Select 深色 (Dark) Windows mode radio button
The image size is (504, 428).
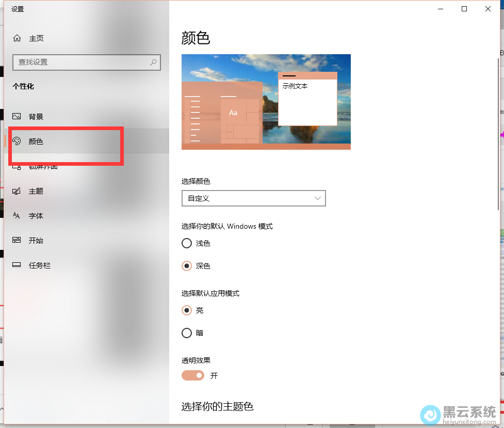tap(186, 266)
